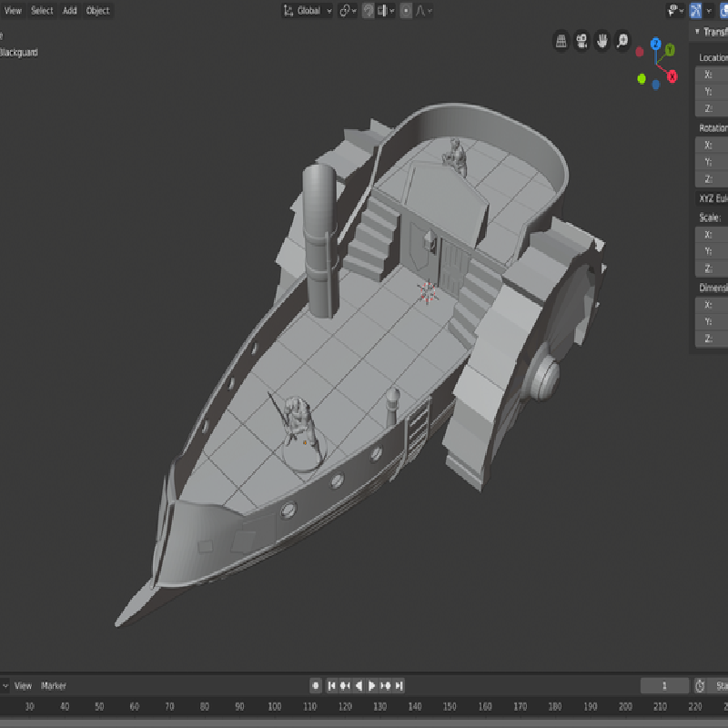Click the magnifier zoom view icon
The height and width of the screenshot is (728, 728).
point(622,40)
